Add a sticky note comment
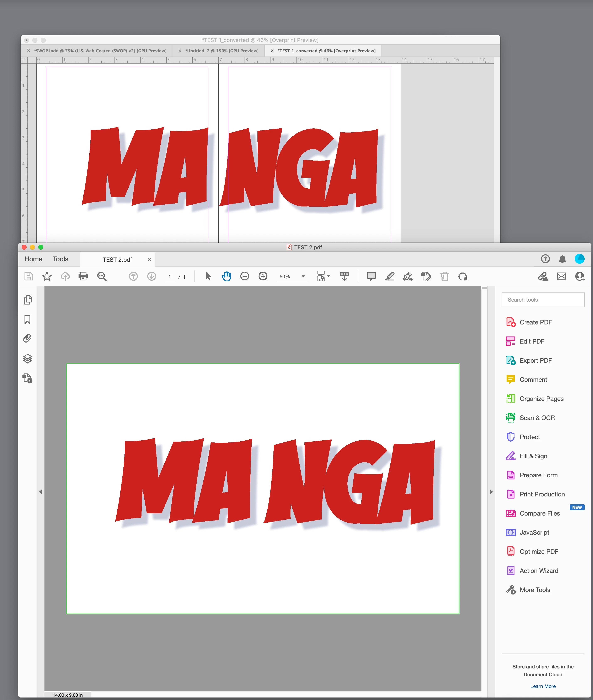This screenshot has width=593, height=700. pos(371,276)
